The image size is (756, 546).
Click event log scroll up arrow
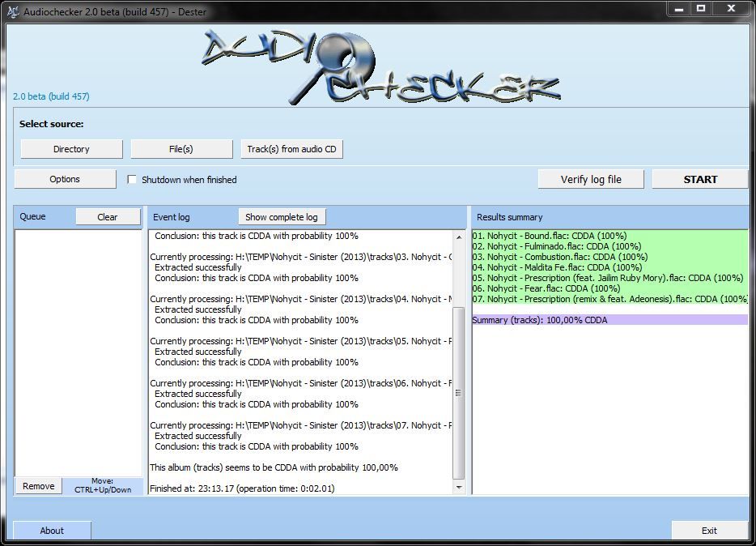tap(458, 237)
